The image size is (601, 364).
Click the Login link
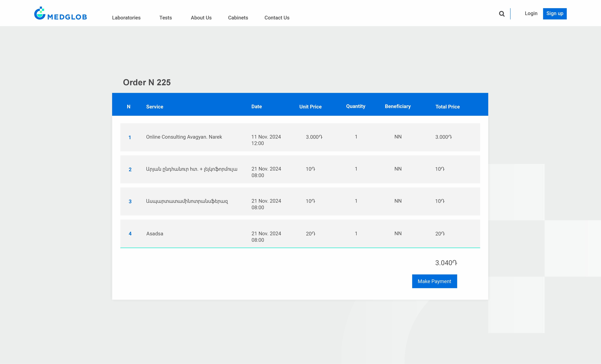[x=531, y=13]
